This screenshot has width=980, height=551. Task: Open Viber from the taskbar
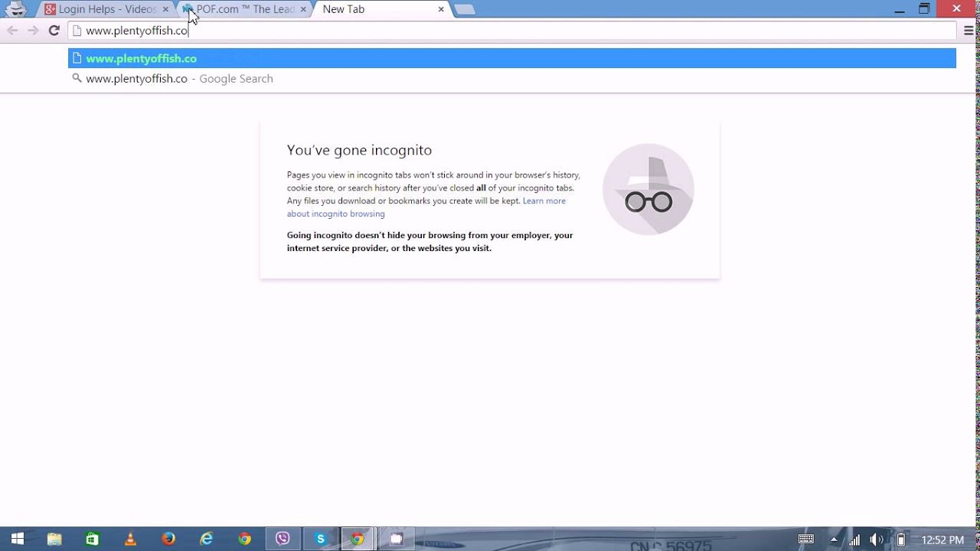point(283,539)
